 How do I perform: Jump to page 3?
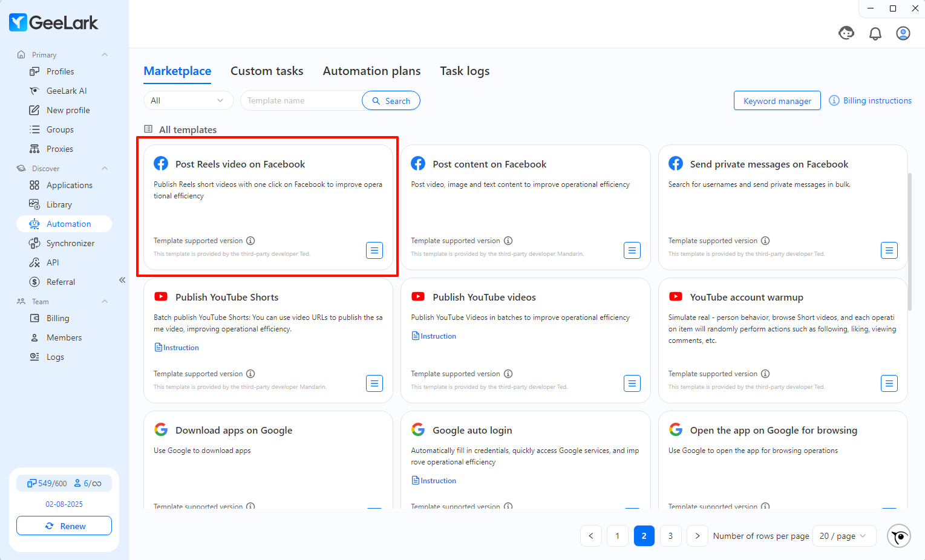671,536
